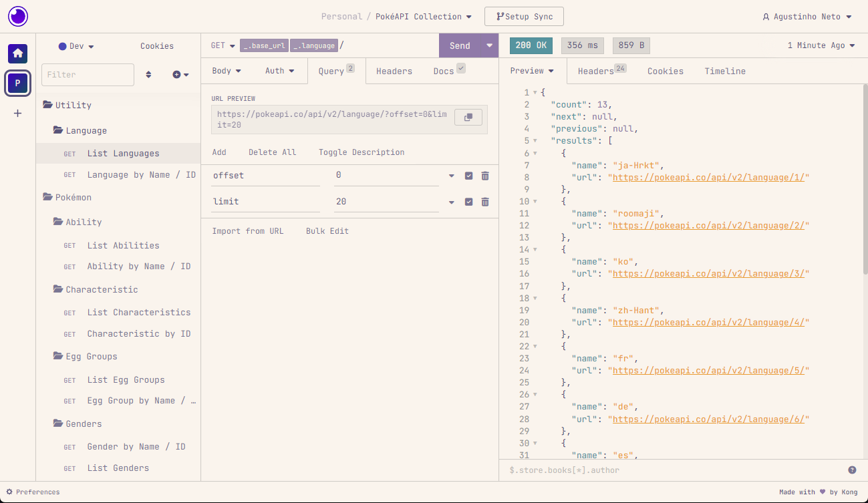The image size is (868, 503).
Task: Click the user account avatar icon
Action: (x=766, y=17)
